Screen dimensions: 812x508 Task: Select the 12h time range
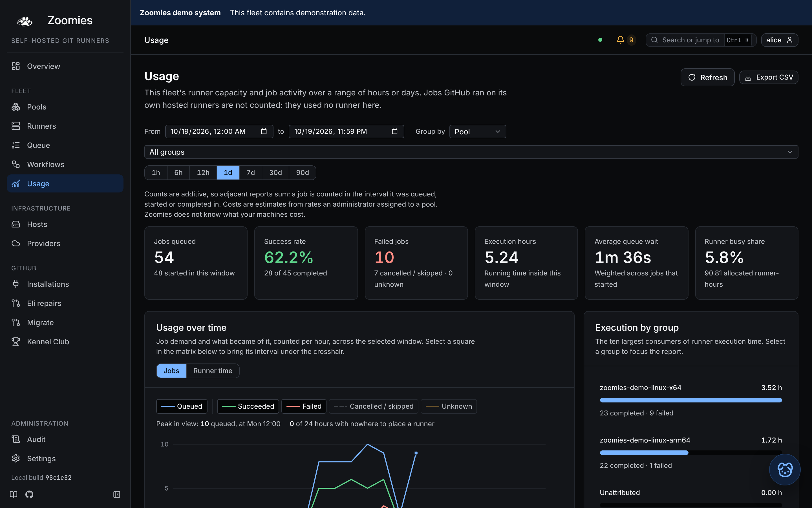[x=203, y=173]
